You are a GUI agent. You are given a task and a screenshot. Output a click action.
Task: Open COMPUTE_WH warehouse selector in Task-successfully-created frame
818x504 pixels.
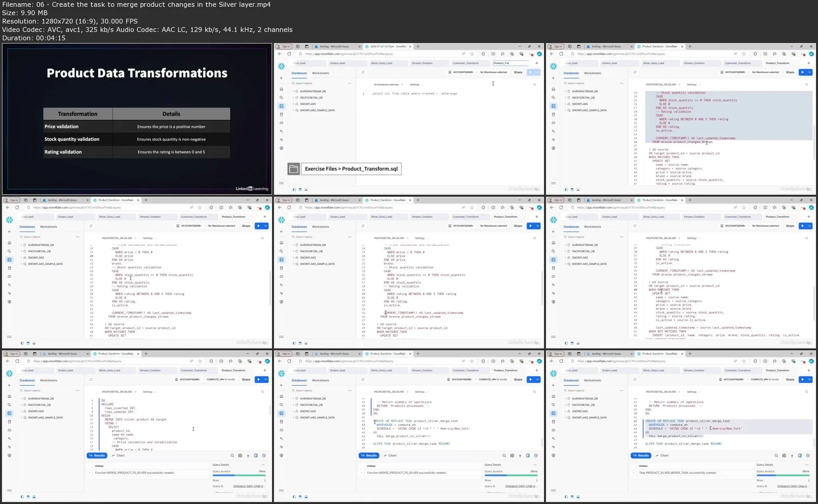pos(765,379)
